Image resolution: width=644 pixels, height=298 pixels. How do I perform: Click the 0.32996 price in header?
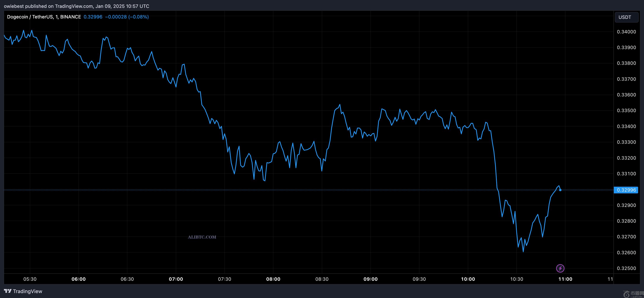tap(93, 17)
